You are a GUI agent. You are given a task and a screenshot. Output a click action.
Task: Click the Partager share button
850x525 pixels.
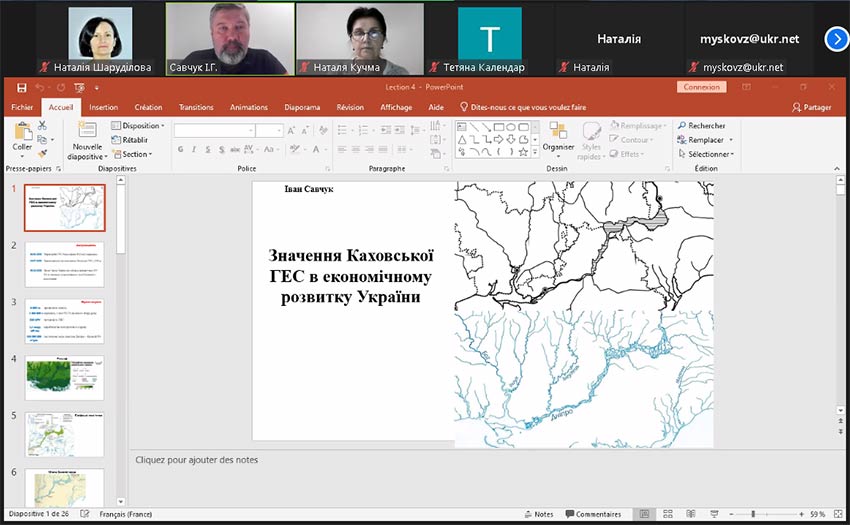(810, 107)
